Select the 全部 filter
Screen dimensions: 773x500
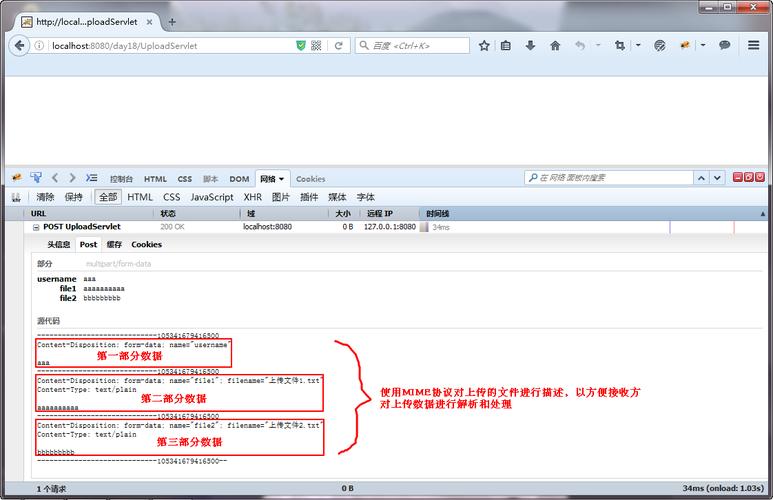[x=108, y=197]
